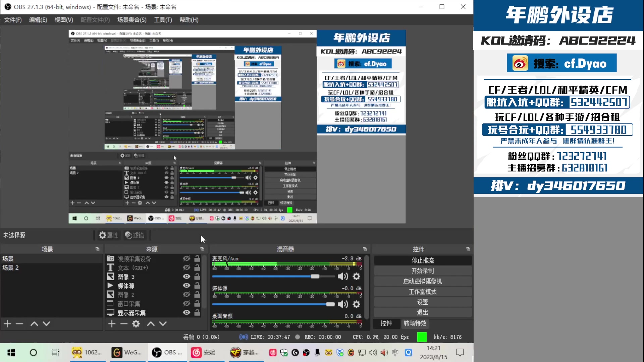Open the Windows Start menu

coord(11,353)
